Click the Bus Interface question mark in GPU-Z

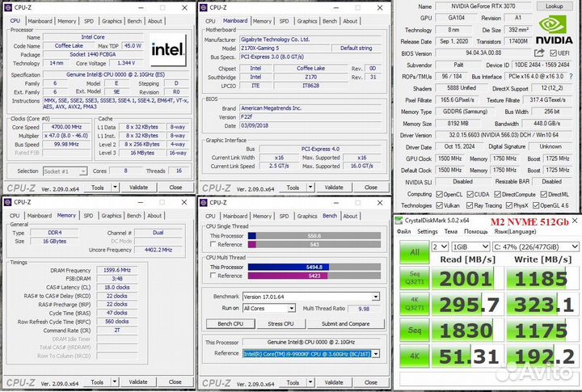571,77
